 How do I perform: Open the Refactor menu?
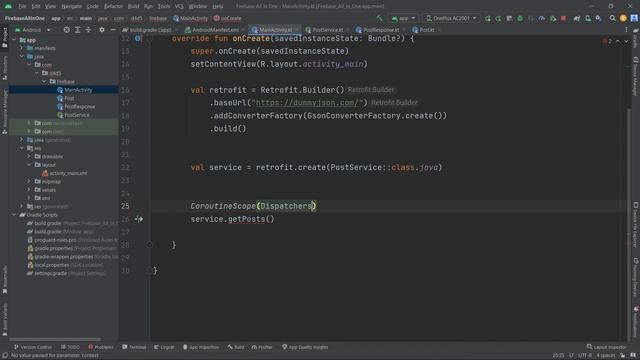tap(113, 7)
